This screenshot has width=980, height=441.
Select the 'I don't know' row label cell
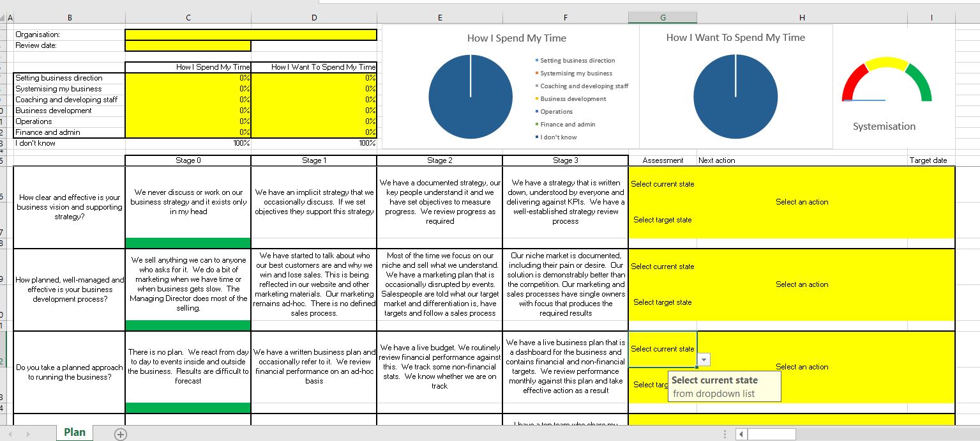click(70, 143)
